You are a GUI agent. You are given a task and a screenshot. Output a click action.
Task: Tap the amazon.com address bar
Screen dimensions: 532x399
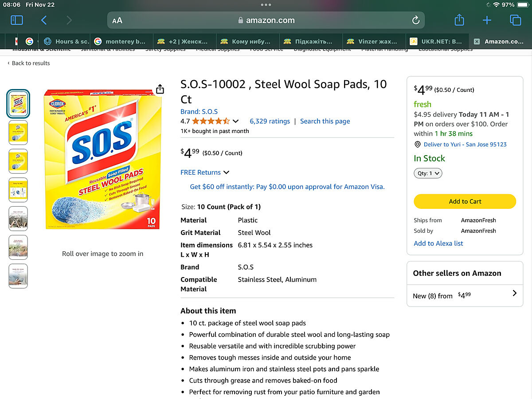(266, 20)
